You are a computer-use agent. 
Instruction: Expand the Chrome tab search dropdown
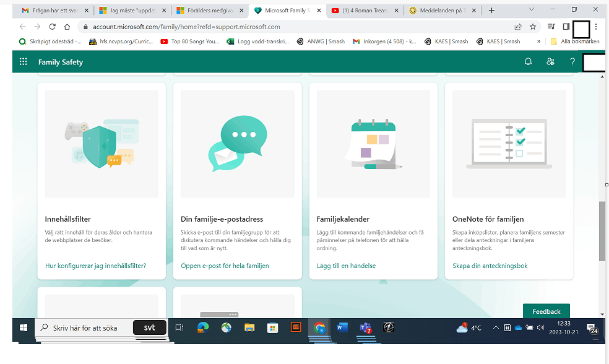532,10
